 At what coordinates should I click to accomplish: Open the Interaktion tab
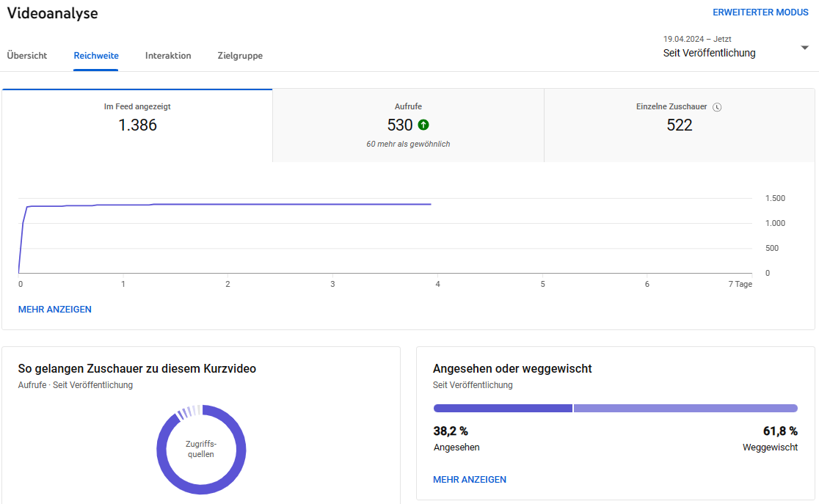(x=168, y=56)
